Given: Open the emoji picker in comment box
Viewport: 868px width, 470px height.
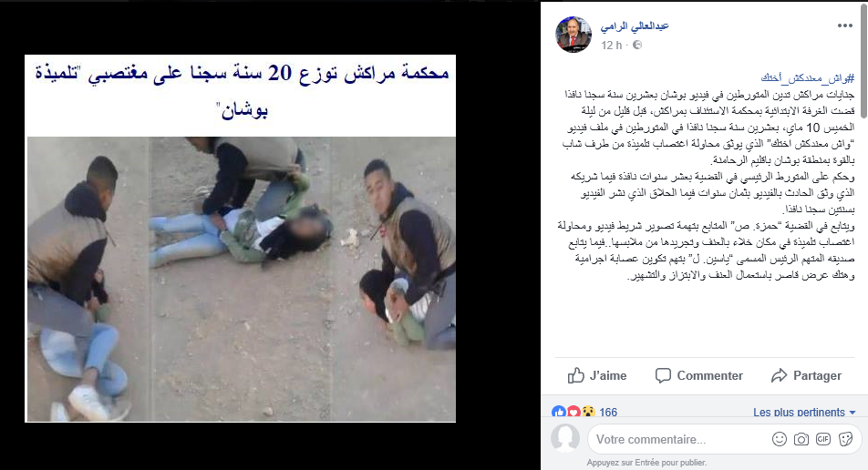Looking at the screenshot, I should [779, 439].
